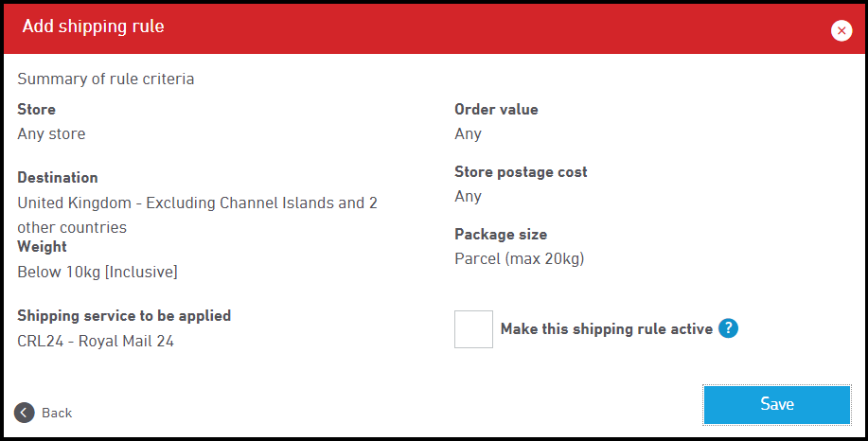
Task: Select the Order value heading
Action: [496, 110]
